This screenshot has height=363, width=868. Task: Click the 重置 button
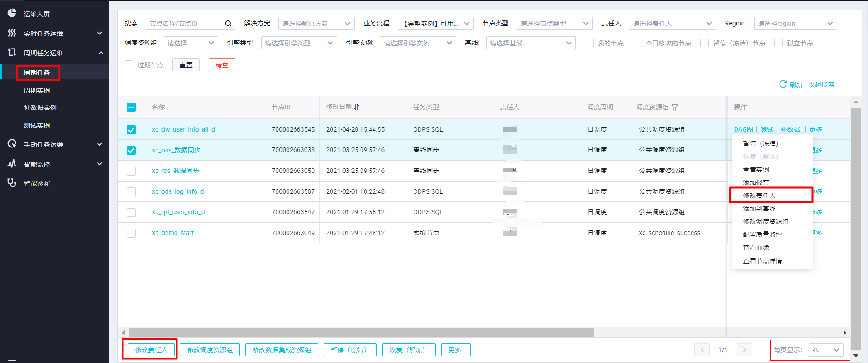point(186,65)
